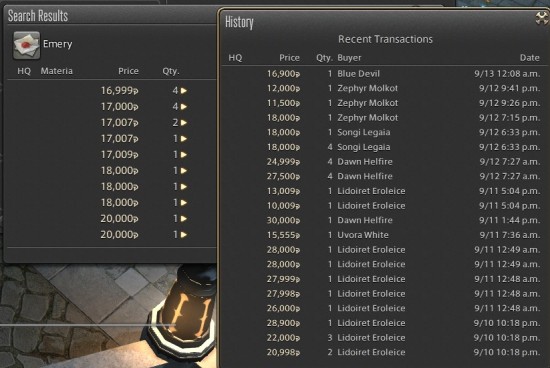Click the Emery item icon
This screenshot has height=368, width=550.
click(27, 45)
